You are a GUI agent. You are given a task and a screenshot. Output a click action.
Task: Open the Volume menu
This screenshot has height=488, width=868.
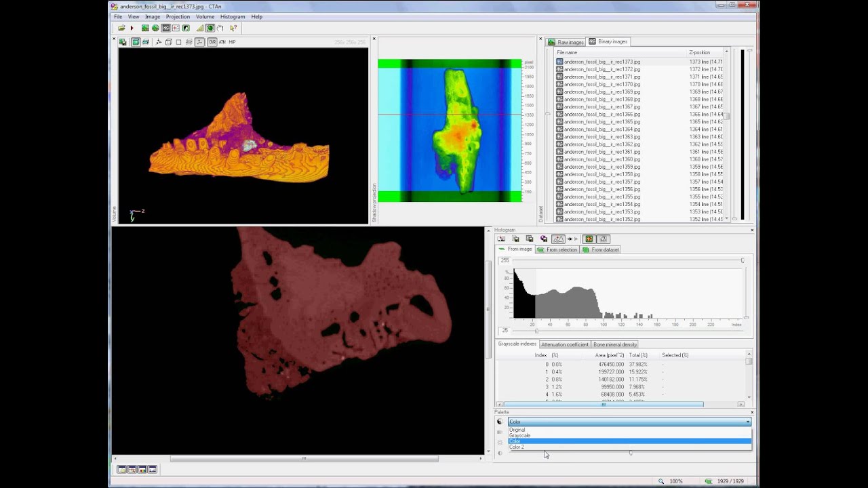[x=205, y=16]
